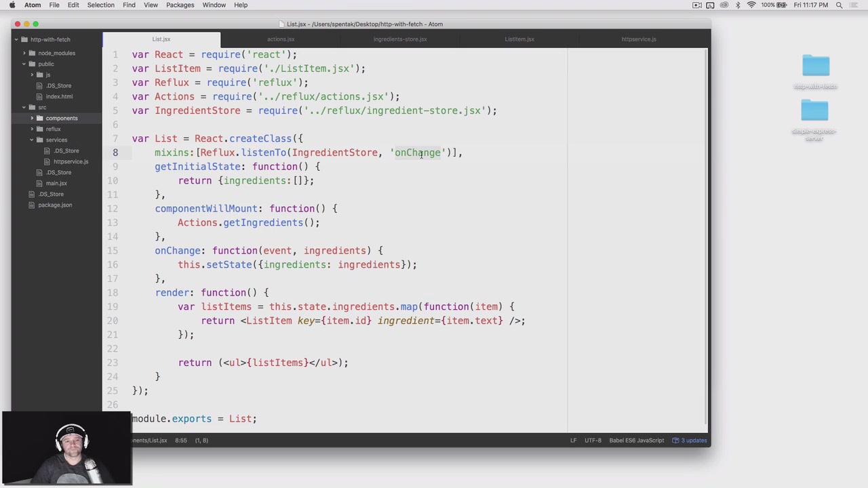Screen dimensions: 868x488
Task: Open .DS_Store inside the public folder
Action: click(x=58, y=85)
